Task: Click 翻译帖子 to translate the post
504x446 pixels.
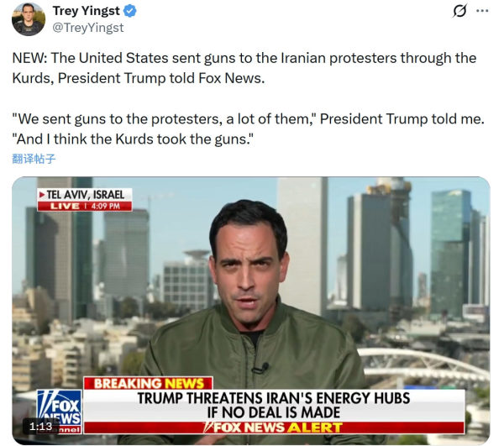Action: coord(34,159)
